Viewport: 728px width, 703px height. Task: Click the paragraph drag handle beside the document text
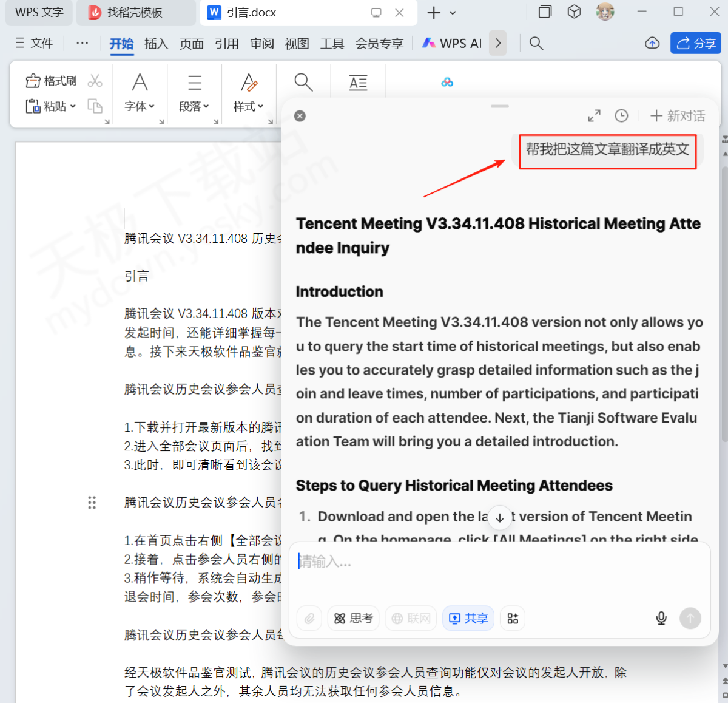92,503
